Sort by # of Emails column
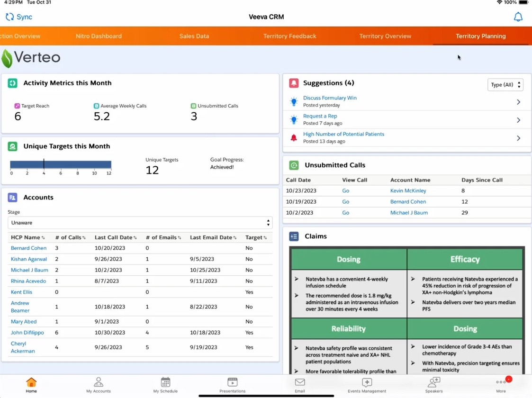This screenshot has height=398, width=532. click(163, 237)
